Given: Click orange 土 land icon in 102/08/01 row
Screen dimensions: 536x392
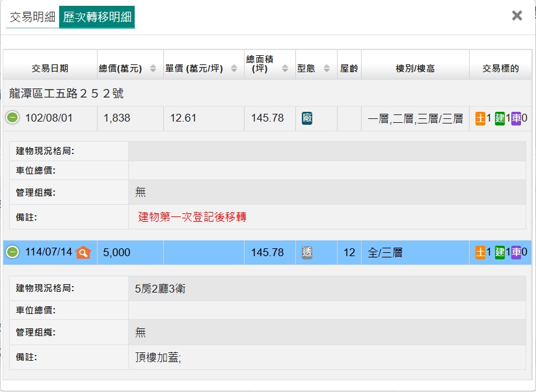Looking at the screenshot, I should point(481,118).
